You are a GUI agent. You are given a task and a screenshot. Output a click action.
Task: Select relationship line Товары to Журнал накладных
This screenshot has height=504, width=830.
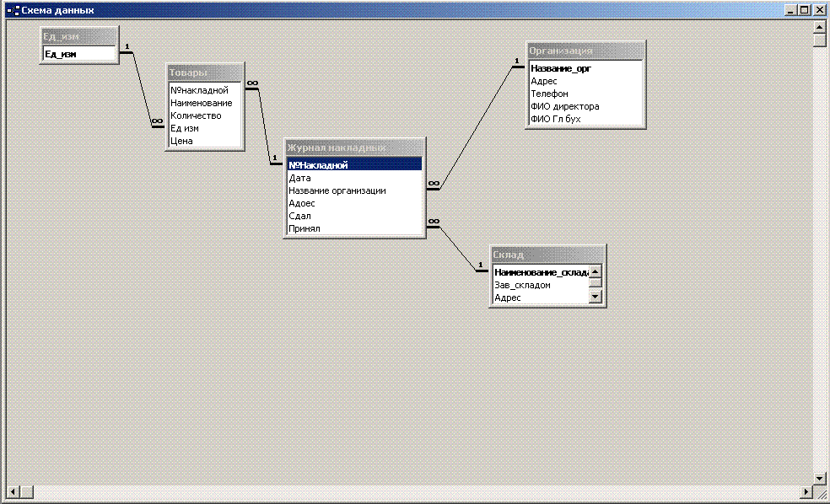coord(264,126)
